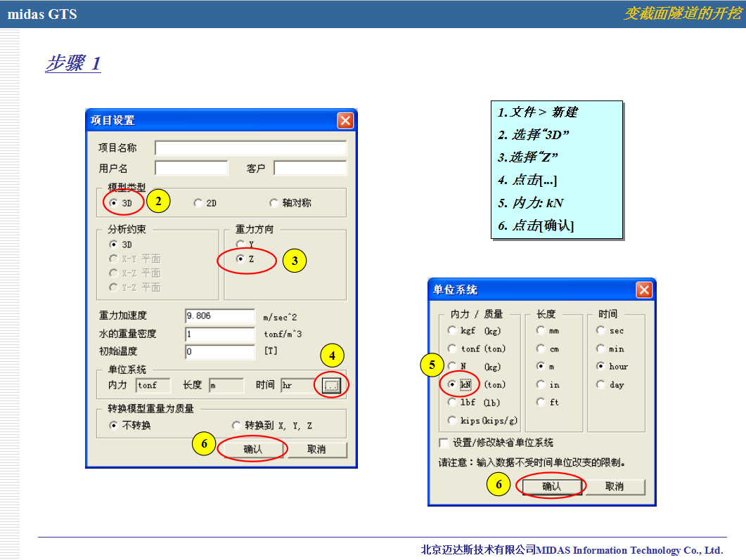Choose gravity direction Y
Screen dimensions: 746x560
point(240,245)
